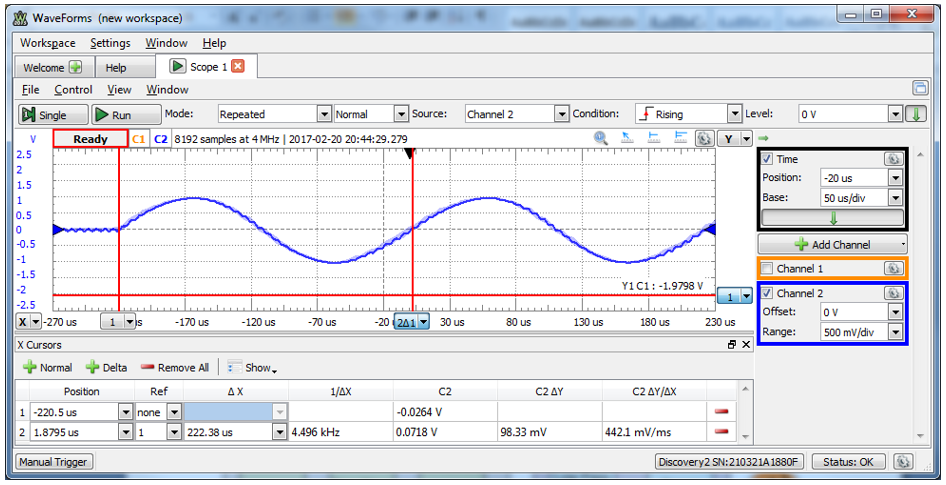Open the Settings menu
The height and width of the screenshot is (485, 946).
tap(110, 43)
